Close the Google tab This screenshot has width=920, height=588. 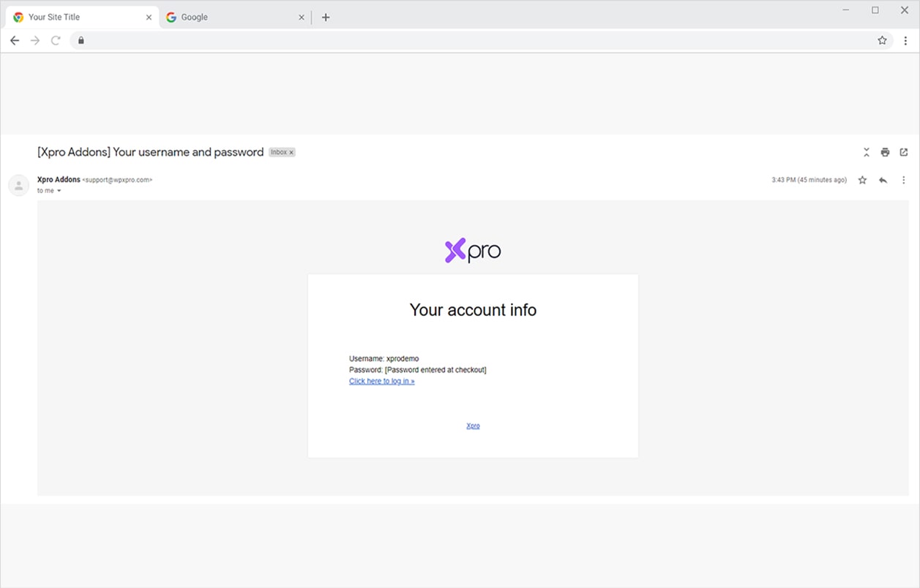(302, 18)
